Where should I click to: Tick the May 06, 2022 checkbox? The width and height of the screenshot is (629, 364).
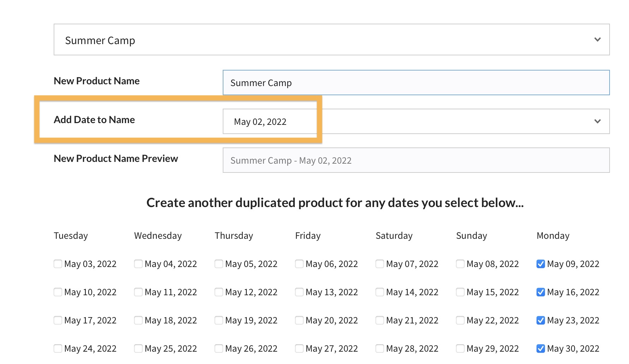[299, 264]
